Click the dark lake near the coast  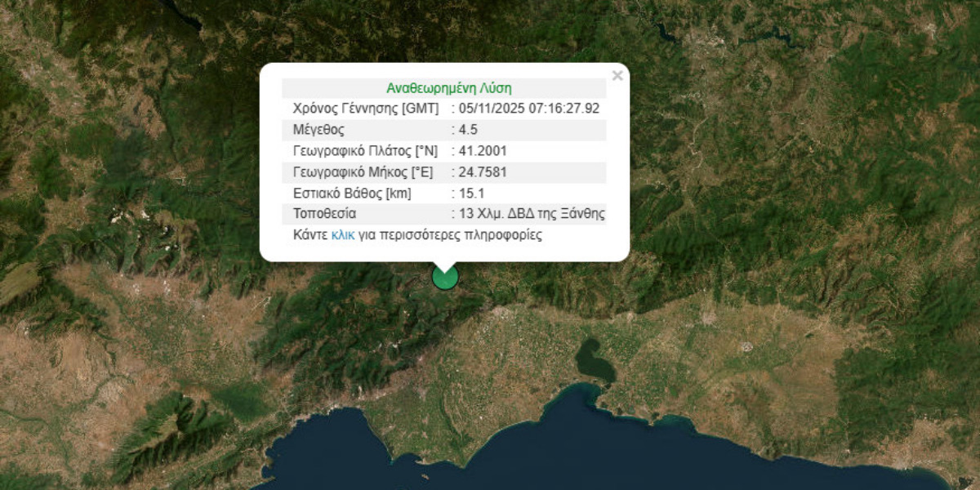pyautogui.click(x=594, y=360)
